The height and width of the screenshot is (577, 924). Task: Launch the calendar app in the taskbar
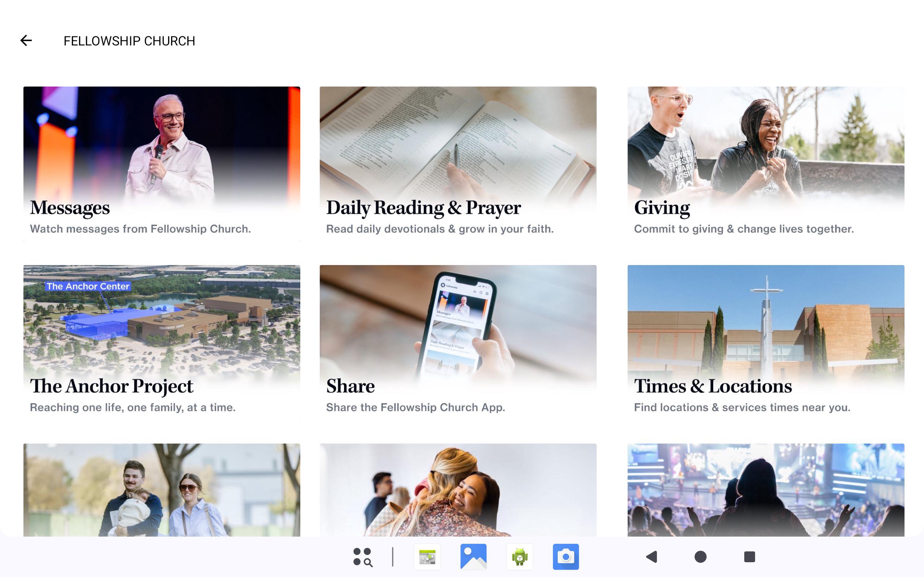click(x=427, y=557)
